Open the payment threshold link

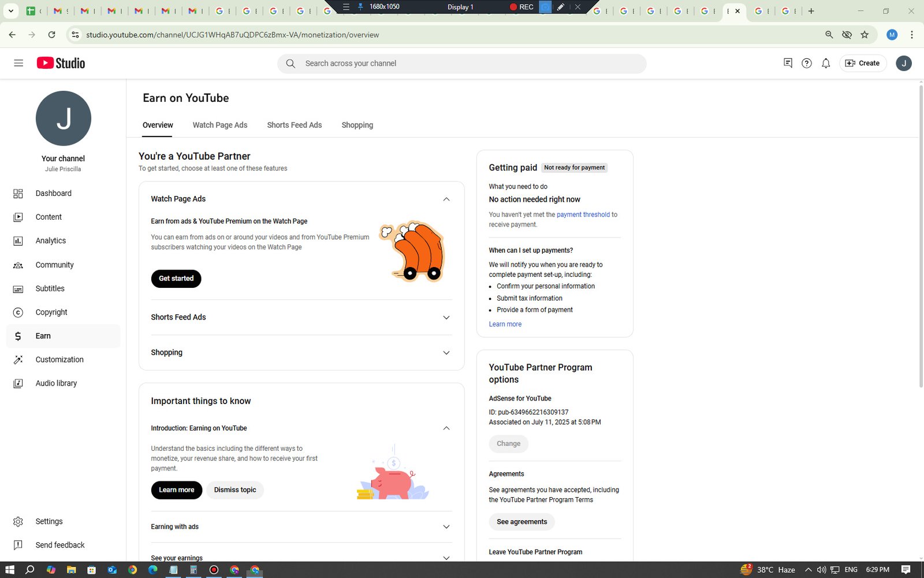583,214
